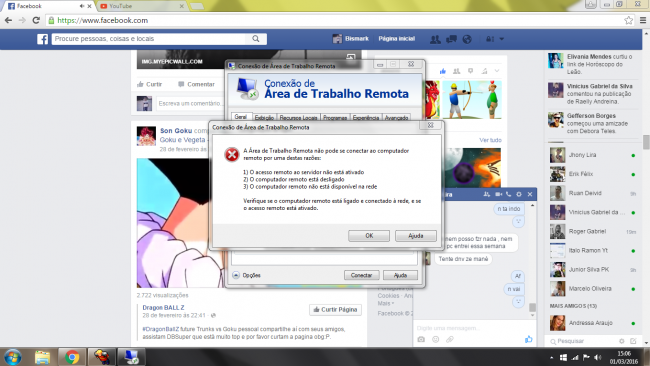Add friends to chat icon
This screenshot has width=650, height=366.
[x=487, y=194]
